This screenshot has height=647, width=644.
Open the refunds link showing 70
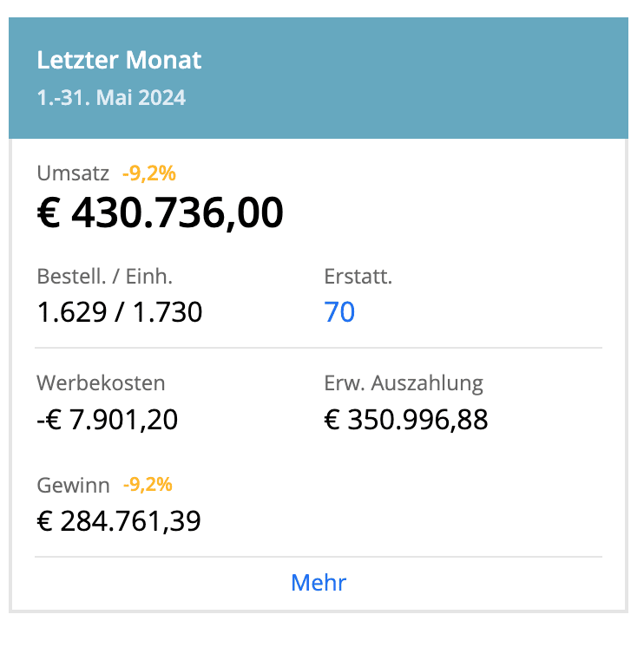339,311
